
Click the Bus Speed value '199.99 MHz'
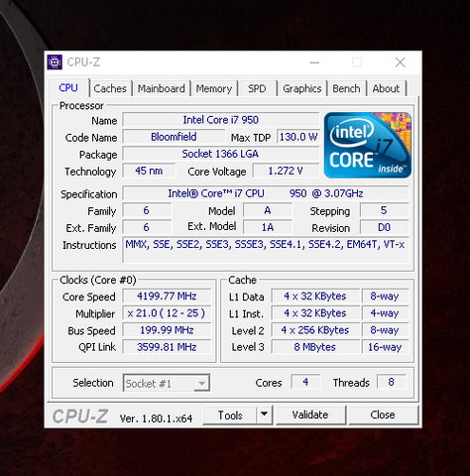click(x=167, y=330)
